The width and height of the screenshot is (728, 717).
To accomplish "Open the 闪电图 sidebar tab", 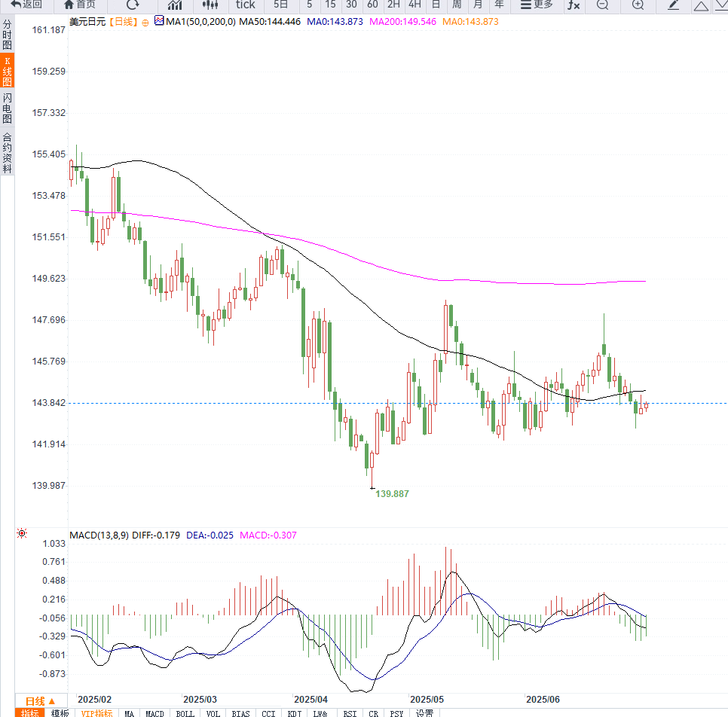I will tap(7, 108).
